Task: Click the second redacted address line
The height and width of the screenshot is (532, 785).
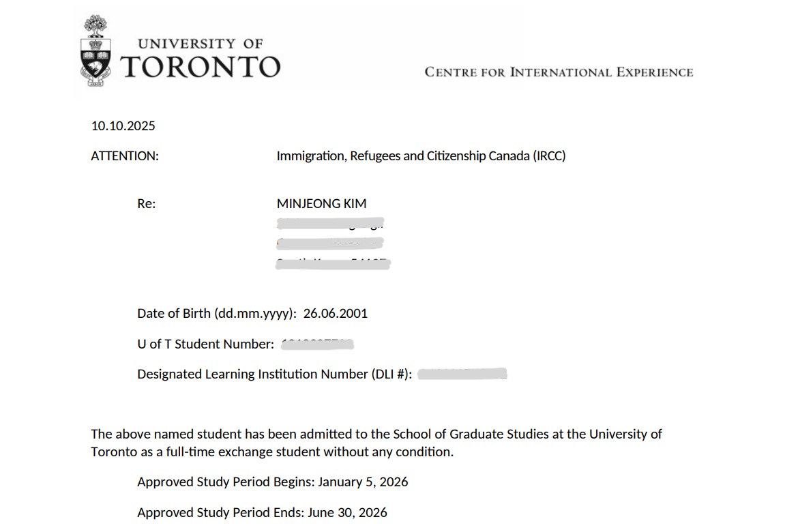Action: tap(330, 243)
